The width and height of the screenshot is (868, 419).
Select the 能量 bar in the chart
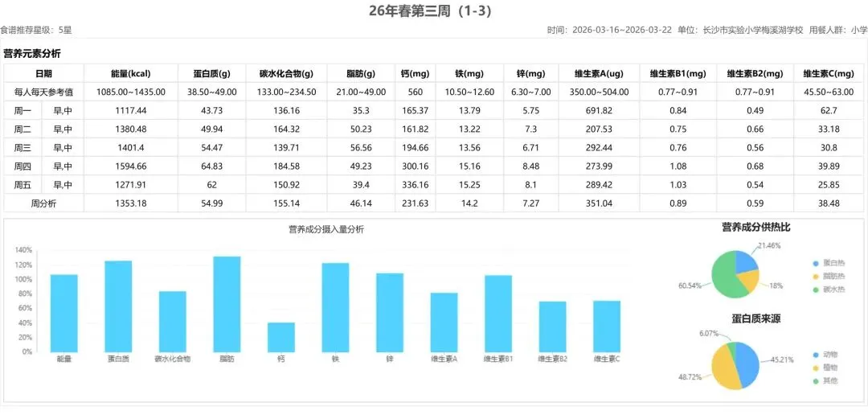(63, 313)
